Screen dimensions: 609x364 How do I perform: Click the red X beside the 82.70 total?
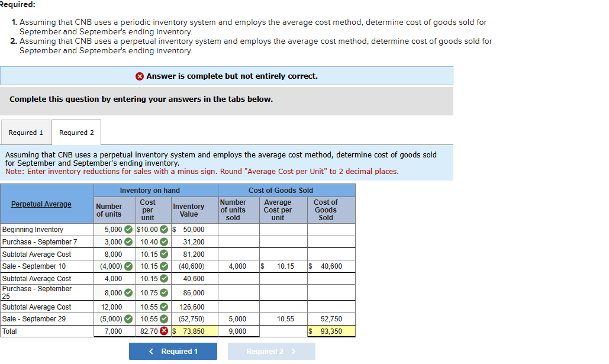[163, 331]
